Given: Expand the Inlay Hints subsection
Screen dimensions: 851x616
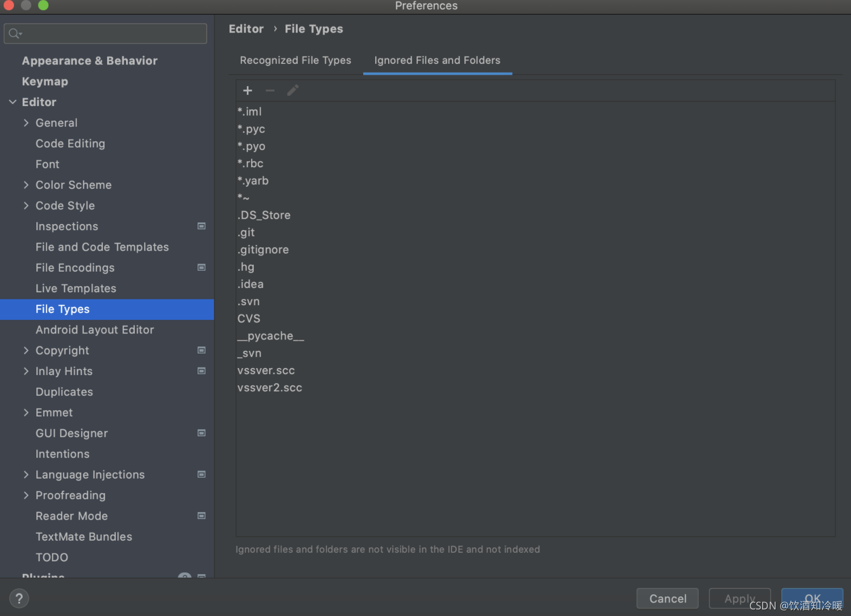Looking at the screenshot, I should (26, 371).
